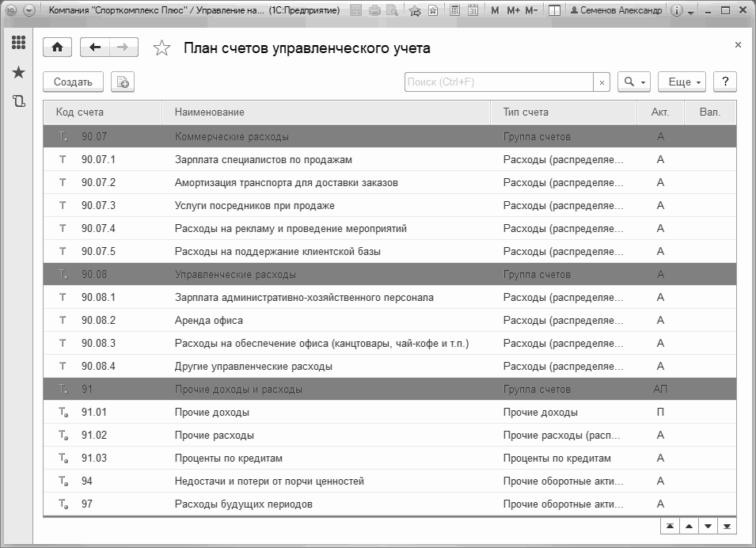
Task: Sort by the Наименование column header
Action: point(326,112)
